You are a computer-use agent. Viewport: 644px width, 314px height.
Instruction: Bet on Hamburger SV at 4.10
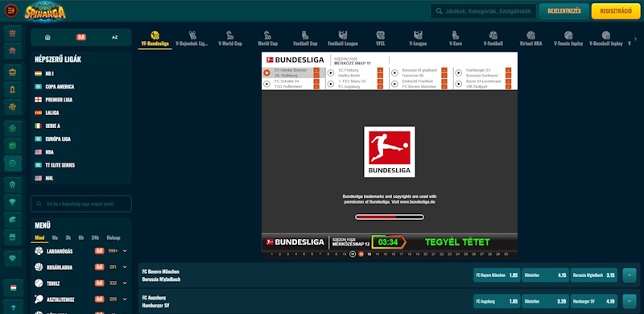tap(593, 301)
